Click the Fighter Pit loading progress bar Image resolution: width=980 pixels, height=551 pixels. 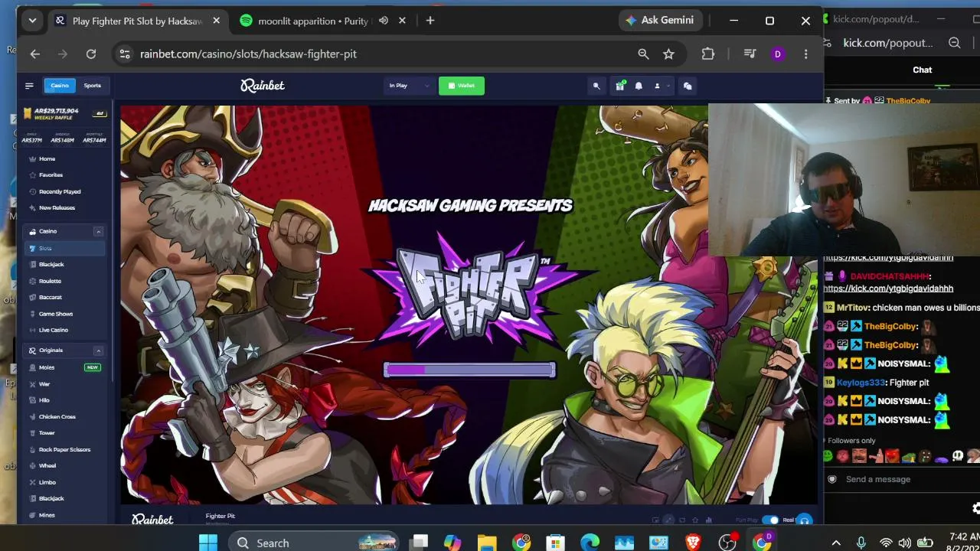tap(469, 370)
